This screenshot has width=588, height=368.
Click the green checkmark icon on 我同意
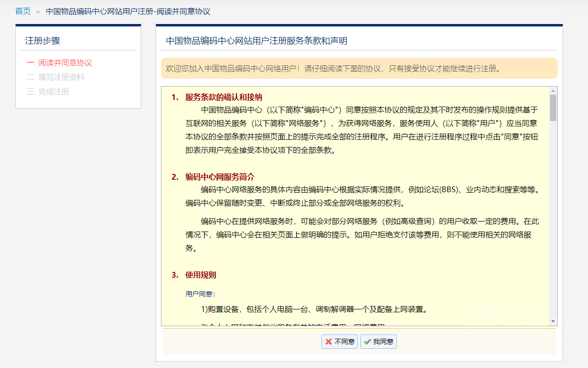click(367, 342)
